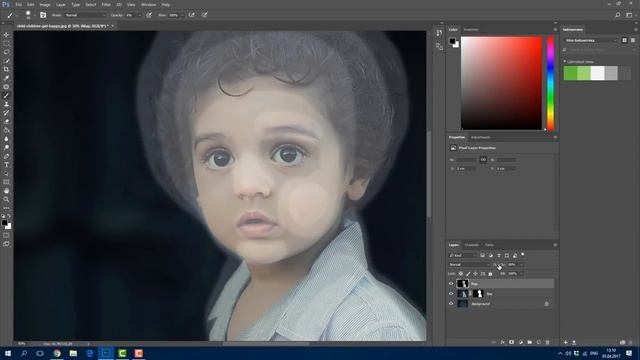
Task: Open the Flow slider arrow
Action: click(182, 15)
